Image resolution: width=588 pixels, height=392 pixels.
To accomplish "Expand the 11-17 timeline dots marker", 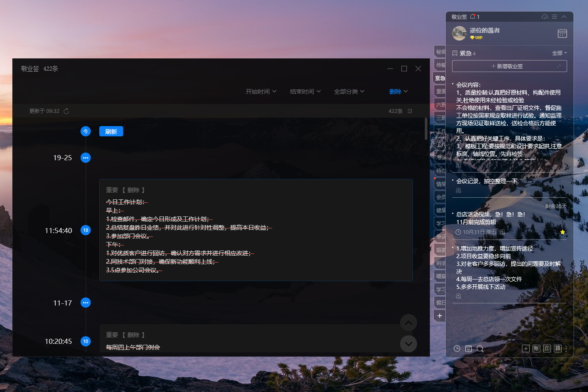I will [x=86, y=303].
